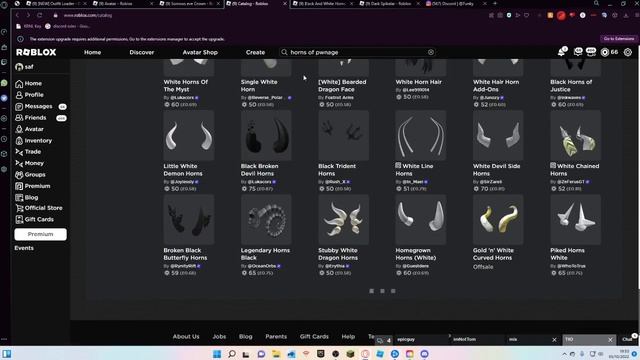The height and width of the screenshot is (360, 640).
Task: Click Go to Extensions button in browser banner
Action: tap(619, 39)
